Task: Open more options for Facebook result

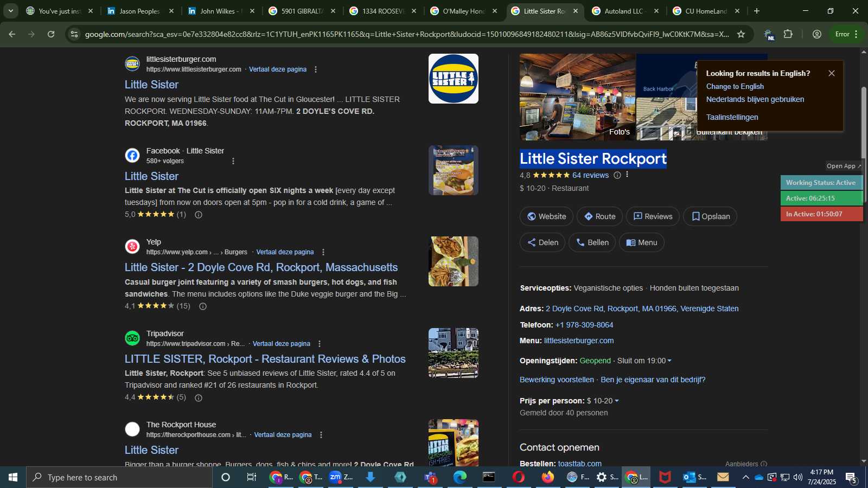Action: [233, 161]
